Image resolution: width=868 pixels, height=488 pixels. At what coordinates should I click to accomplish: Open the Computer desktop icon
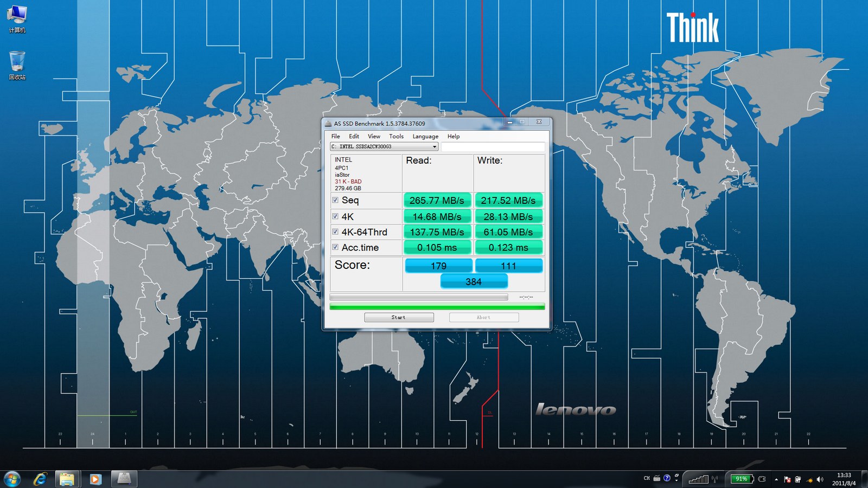17,19
